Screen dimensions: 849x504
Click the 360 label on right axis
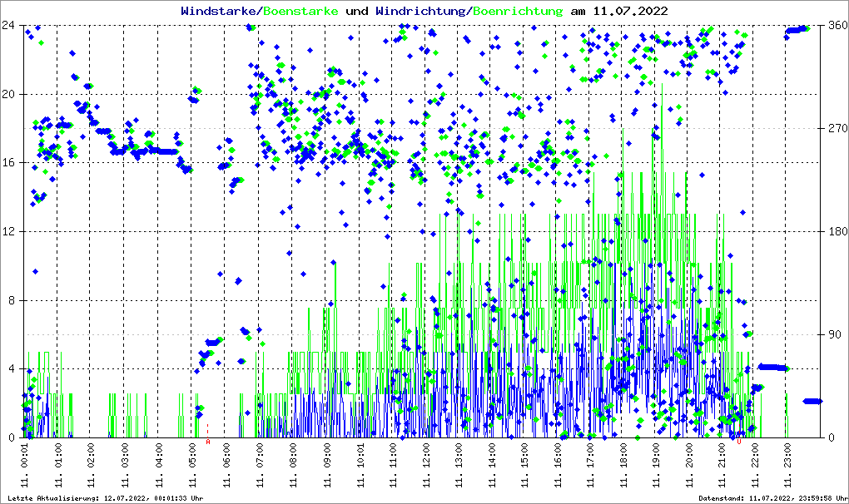(x=837, y=25)
